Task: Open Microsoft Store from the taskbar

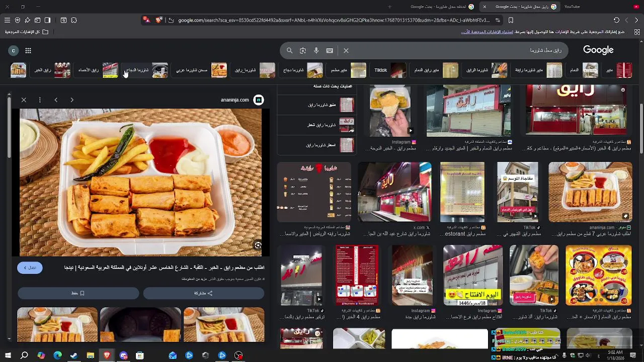Action: (140, 355)
